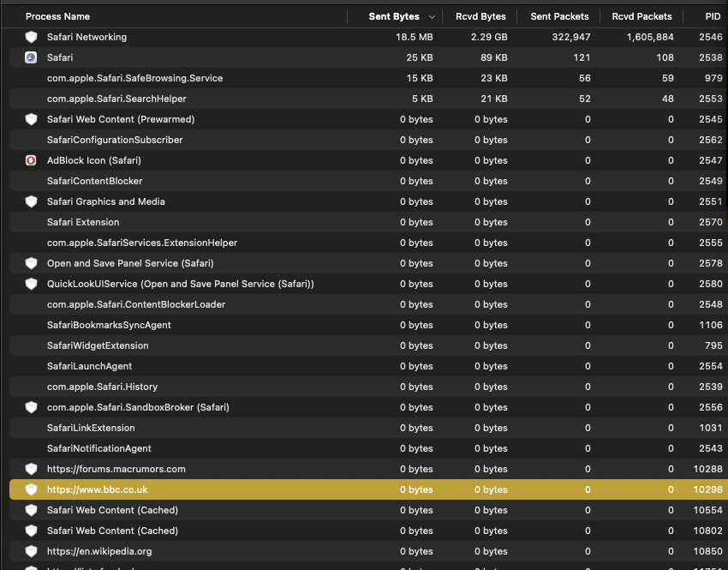Select com.apple.Safari.SafeBrowsing.Service row

[368, 78]
